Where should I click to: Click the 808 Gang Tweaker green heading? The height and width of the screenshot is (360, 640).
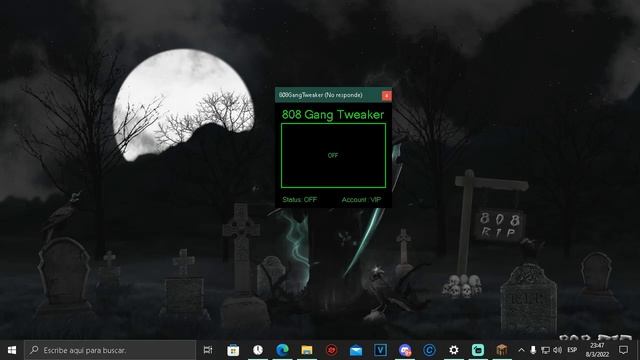333,115
